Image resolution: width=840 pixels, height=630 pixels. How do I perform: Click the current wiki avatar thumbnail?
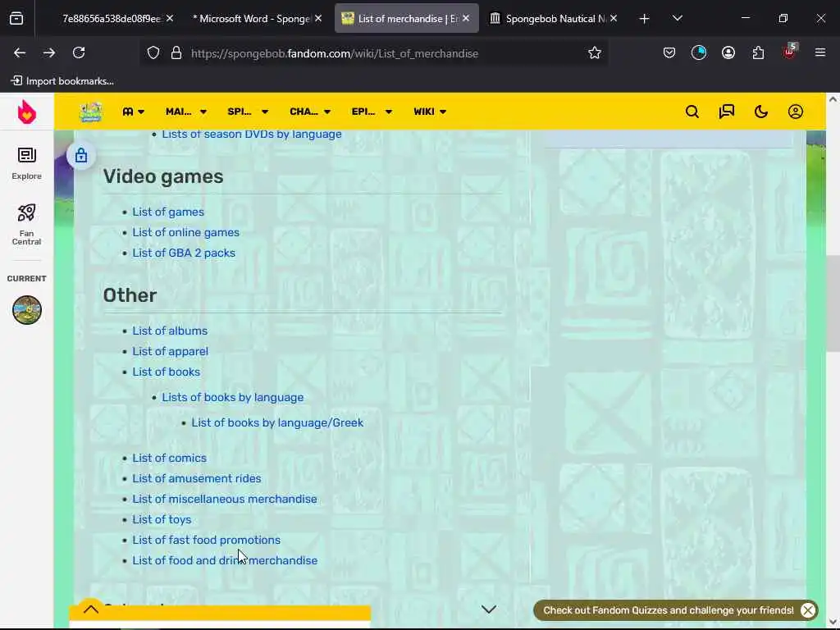(x=27, y=309)
